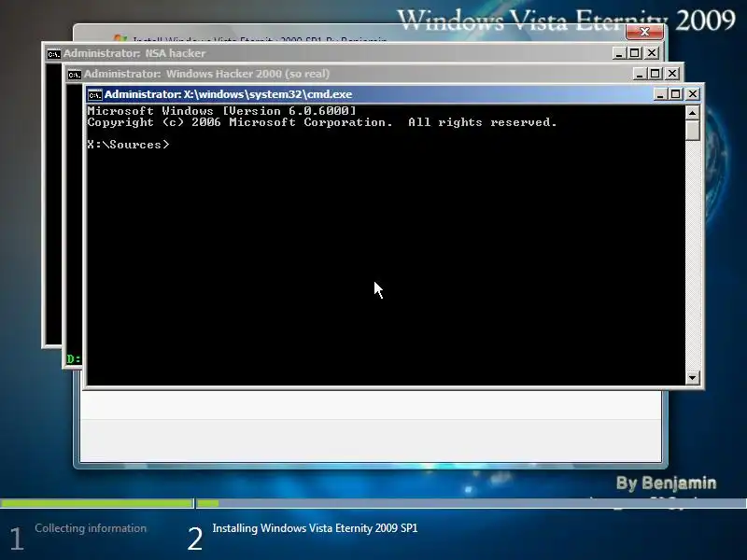Click the cmd.exe scrollbar thumb
Image resolution: width=747 pixels, height=560 pixels.
click(692, 131)
